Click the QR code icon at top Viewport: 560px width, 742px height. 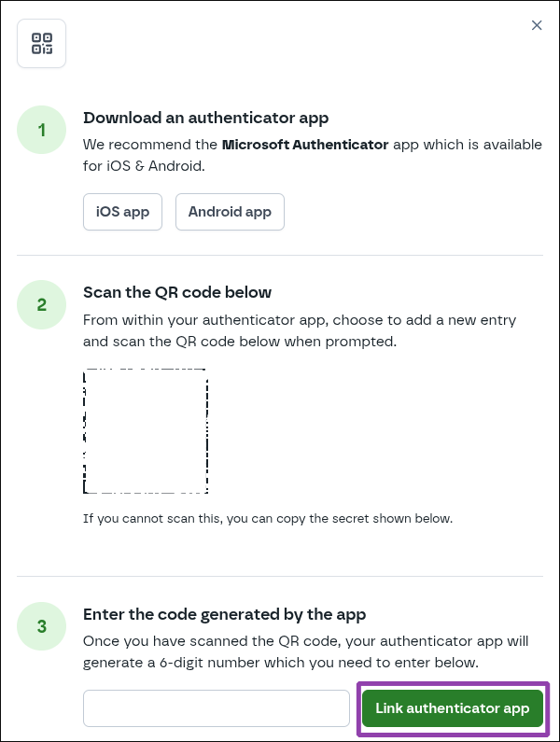[42, 44]
